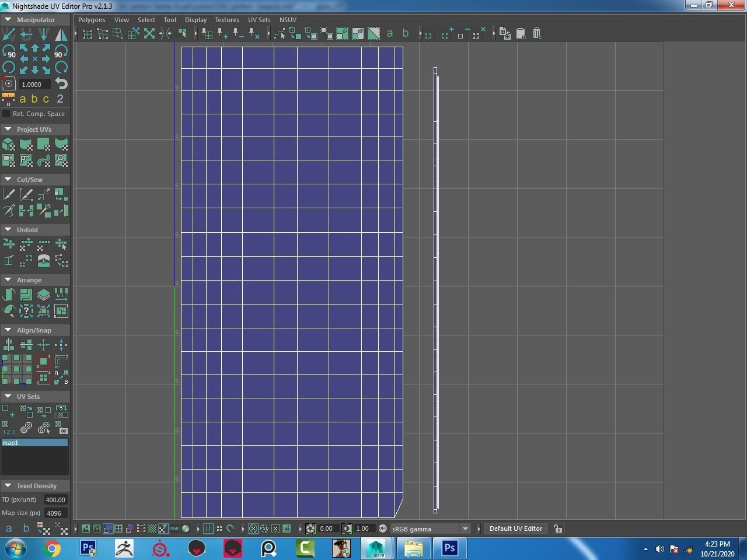Select the stacked layers icon in Arrange
The image size is (747, 560).
tap(44, 295)
